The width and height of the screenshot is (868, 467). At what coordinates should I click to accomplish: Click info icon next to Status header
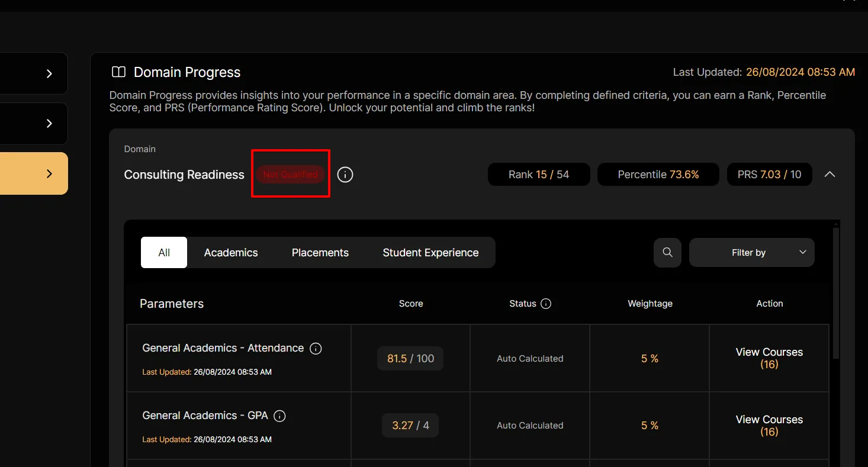(x=546, y=304)
